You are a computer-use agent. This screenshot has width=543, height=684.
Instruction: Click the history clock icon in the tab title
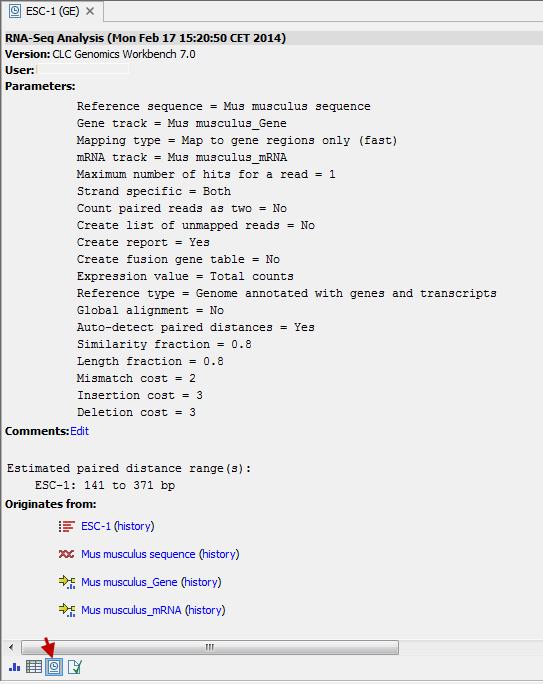[15, 11]
